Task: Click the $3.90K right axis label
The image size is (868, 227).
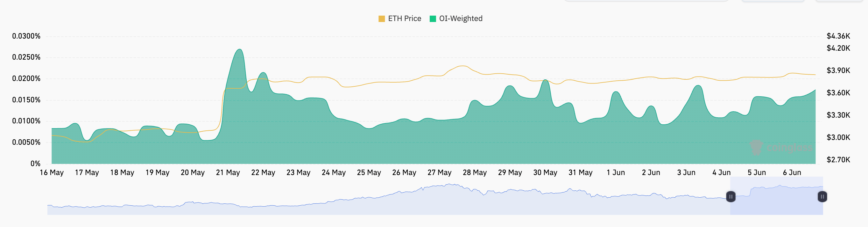Action: 838,70
